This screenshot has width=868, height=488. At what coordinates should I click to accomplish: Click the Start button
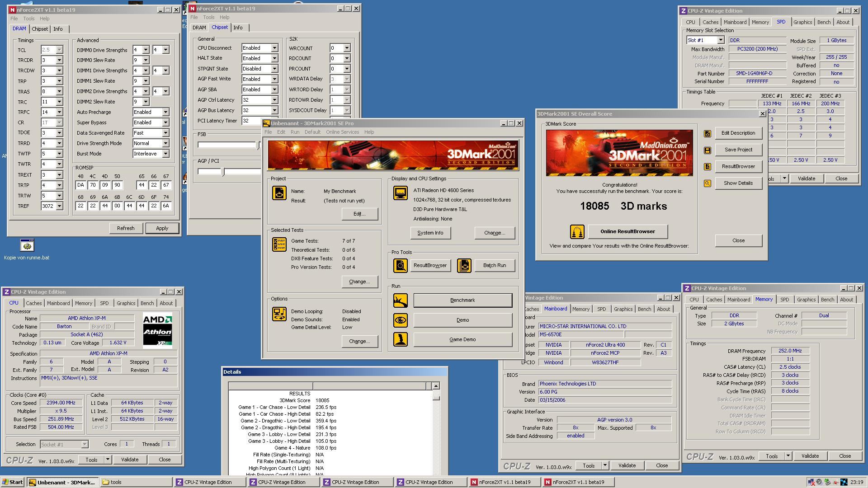(x=13, y=482)
